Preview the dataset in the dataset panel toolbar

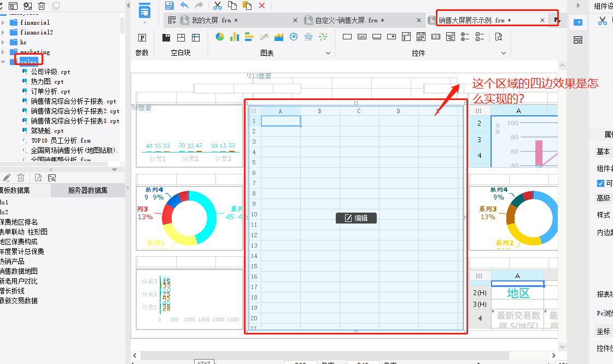(38, 178)
